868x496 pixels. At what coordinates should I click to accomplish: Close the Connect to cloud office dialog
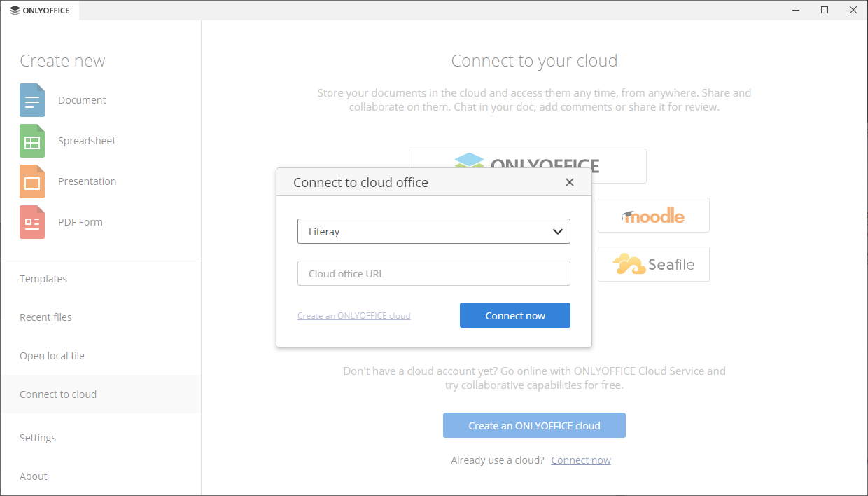pos(569,182)
